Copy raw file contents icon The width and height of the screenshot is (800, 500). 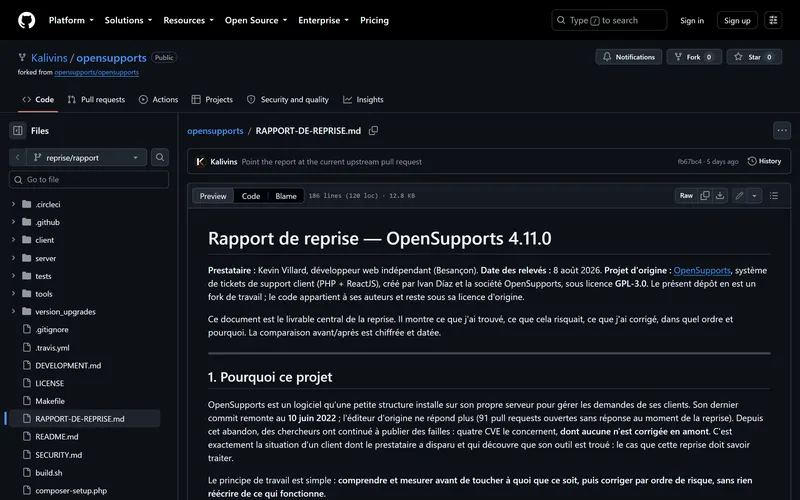[x=705, y=195]
